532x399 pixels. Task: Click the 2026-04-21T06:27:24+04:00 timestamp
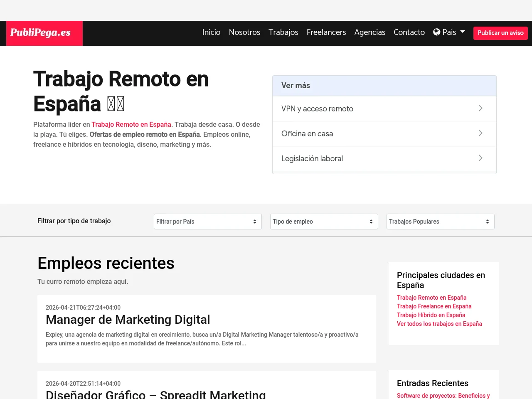(x=83, y=308)
